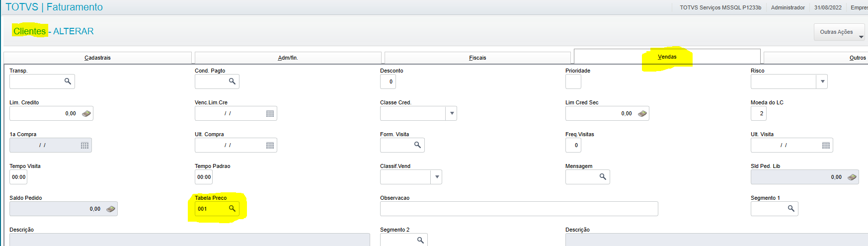Click TOTVS Serviços MSSQL P1233b label

point(720,7)
